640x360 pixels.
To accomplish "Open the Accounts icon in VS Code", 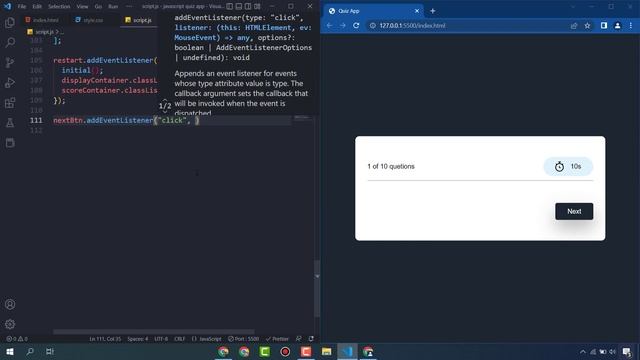I will [x=10, y=304].
